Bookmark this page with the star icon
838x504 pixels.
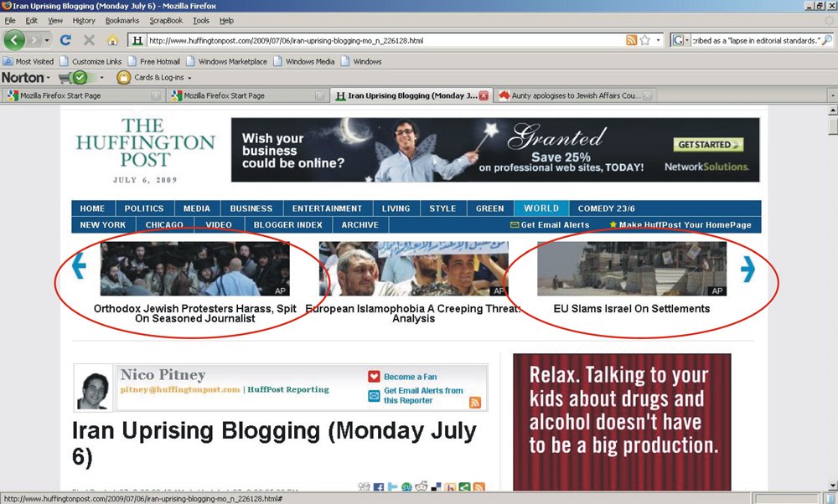645,40
